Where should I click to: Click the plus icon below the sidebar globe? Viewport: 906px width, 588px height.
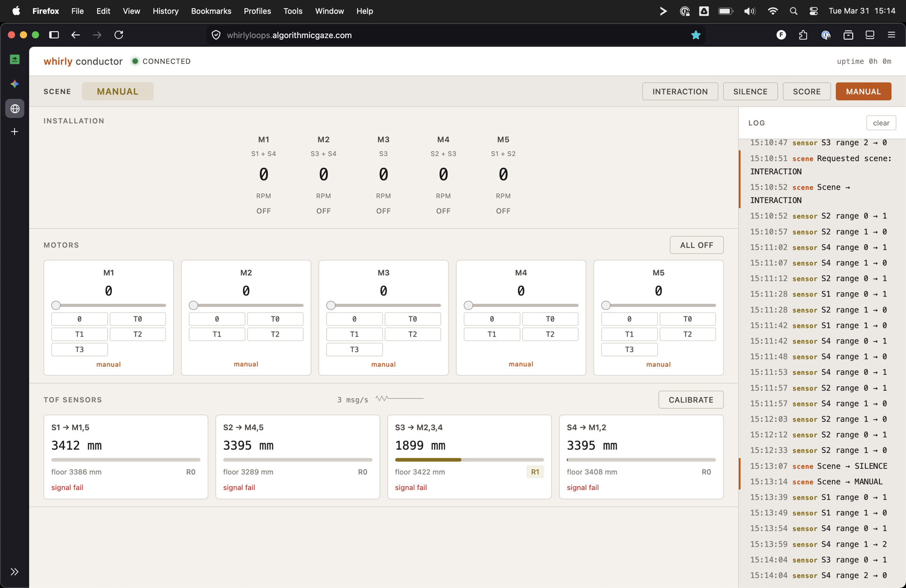[x=15, y=132]
